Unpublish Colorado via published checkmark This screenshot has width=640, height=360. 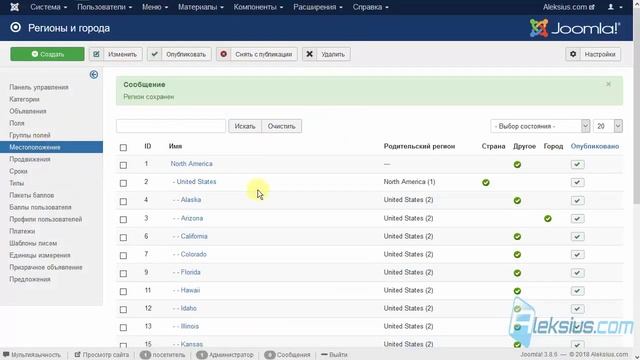pos(577,255)
